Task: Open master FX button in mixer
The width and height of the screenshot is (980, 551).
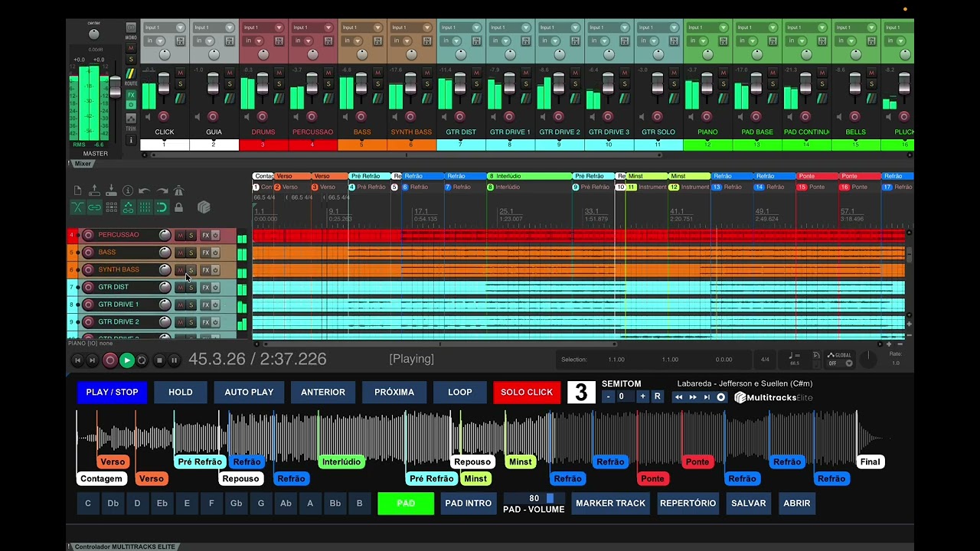Action: tap(131, 95)
